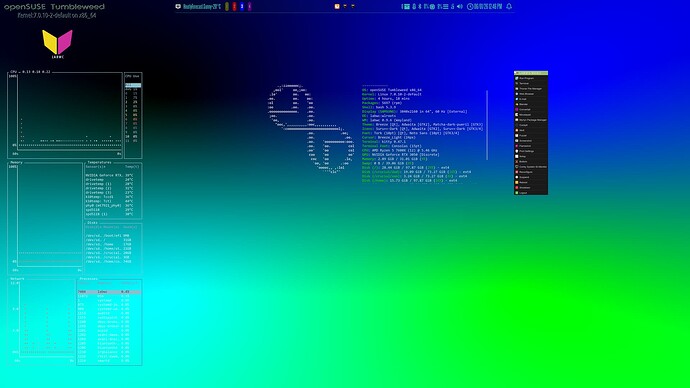Click the clock icon in top bar
This screenshot has width=690, height=388.
click(x=470, y=7)
